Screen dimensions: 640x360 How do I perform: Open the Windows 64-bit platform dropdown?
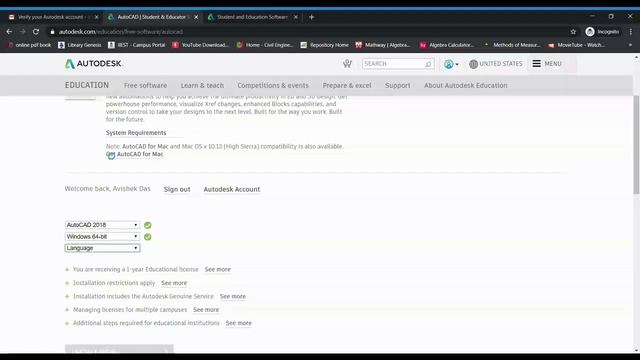pyautogui.click(x=102, y=236)
